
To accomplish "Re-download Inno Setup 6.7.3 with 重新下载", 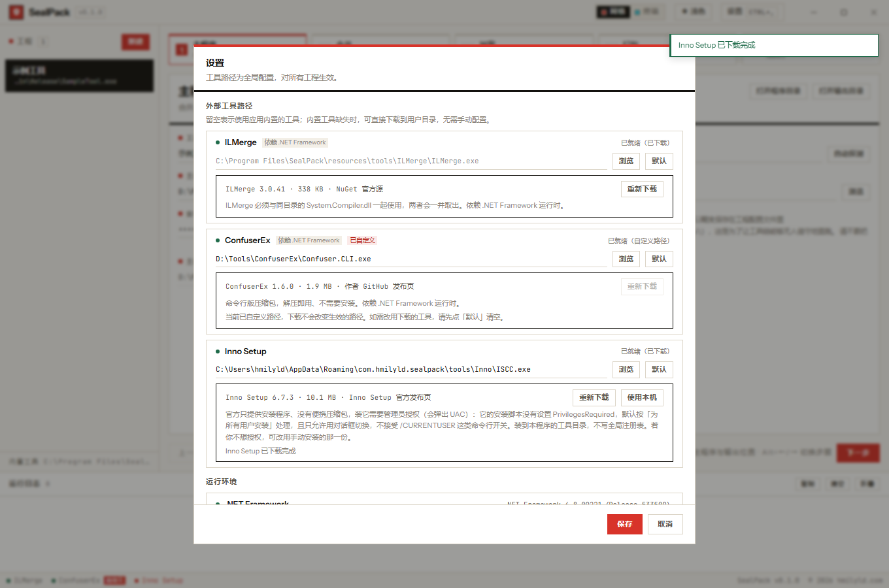I will tap(594, 398).
